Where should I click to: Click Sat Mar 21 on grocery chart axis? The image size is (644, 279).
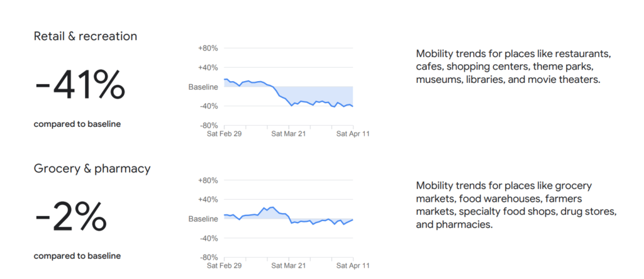click(289, 265)
